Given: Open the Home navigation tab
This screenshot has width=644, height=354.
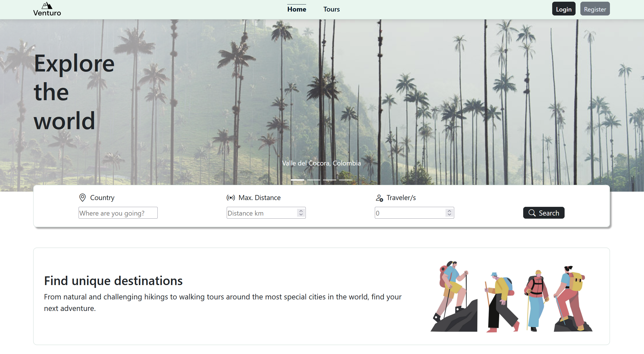Looking at the screenshot, I should pyautogui.click(x=297, y=9).
